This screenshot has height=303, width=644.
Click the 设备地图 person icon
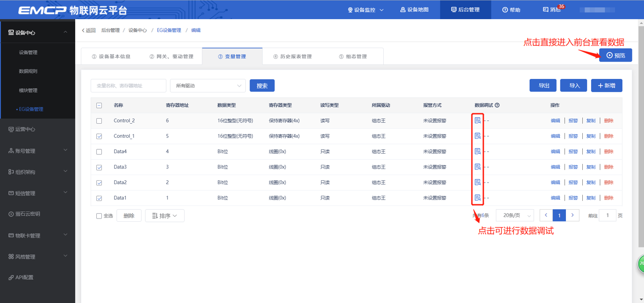403,9
